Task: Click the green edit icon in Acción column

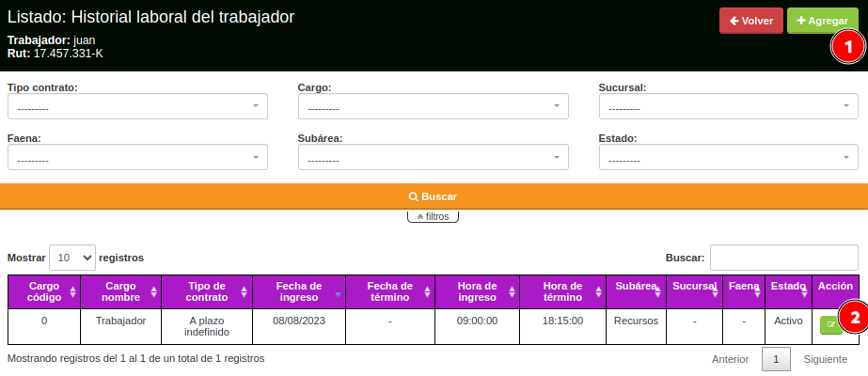Action: coord(830,325)
